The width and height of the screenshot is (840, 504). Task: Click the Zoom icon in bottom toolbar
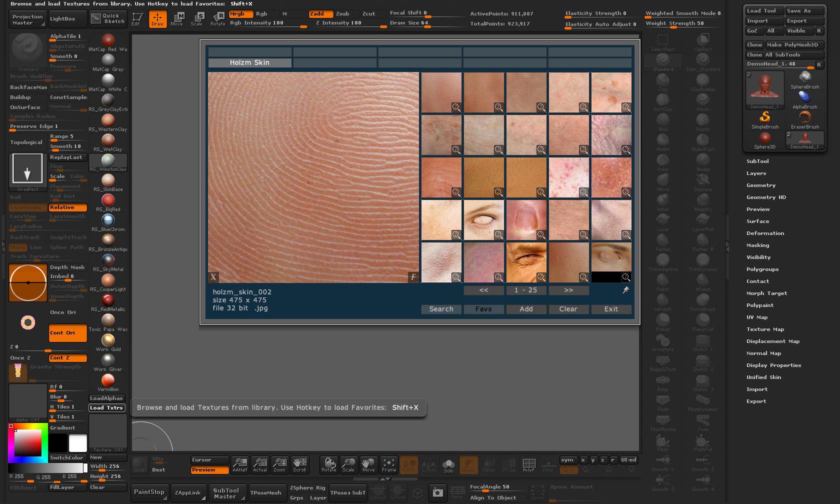coord(279,465)
